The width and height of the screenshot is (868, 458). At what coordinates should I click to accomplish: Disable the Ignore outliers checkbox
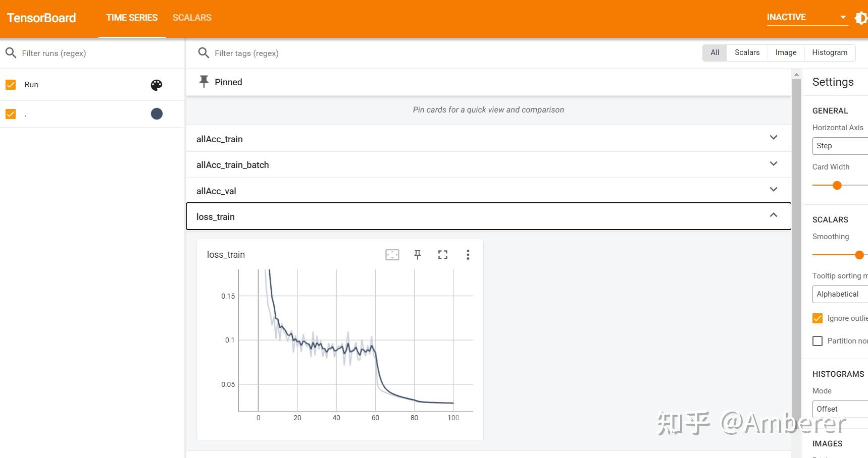(817, 318)
